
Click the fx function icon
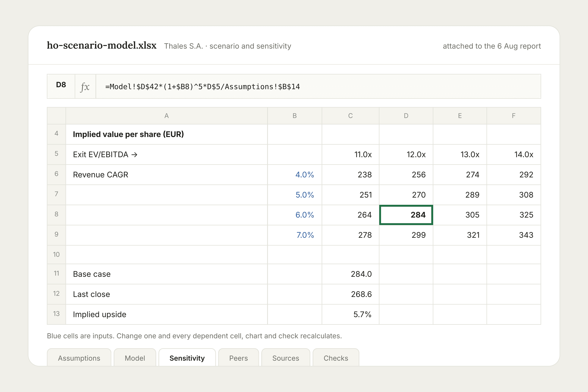pos(85,86)
